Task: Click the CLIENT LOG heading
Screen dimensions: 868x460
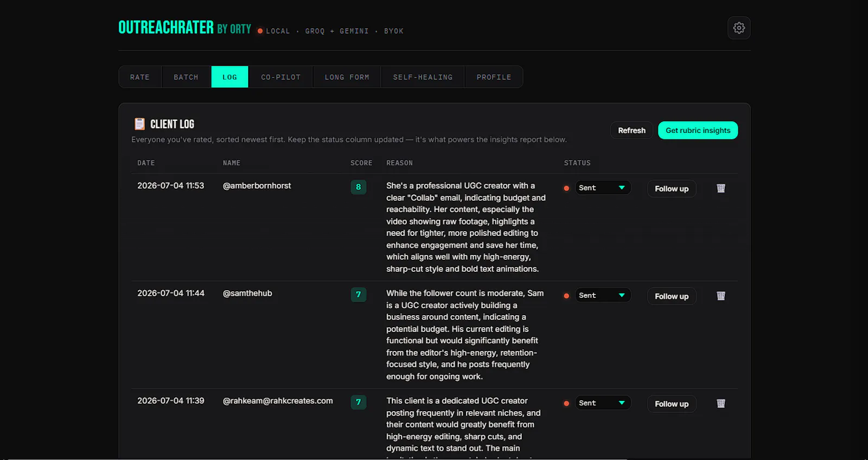Action: (x=172, y=124)
